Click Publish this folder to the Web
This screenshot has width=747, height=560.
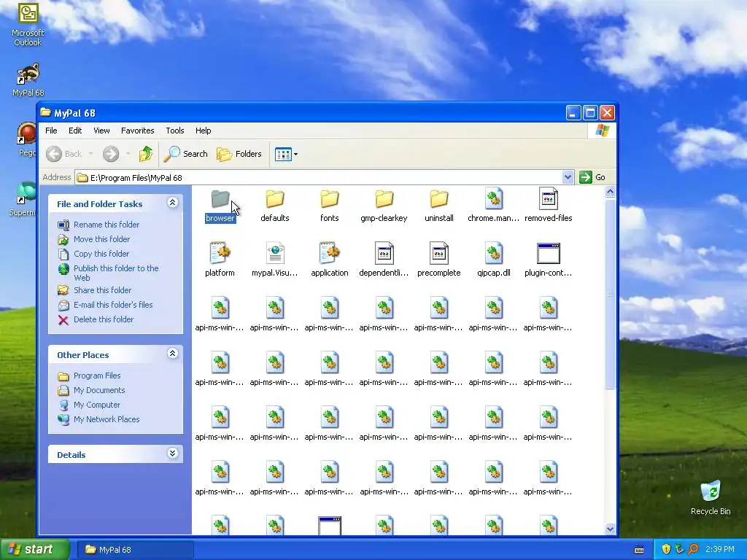point(108,273)
